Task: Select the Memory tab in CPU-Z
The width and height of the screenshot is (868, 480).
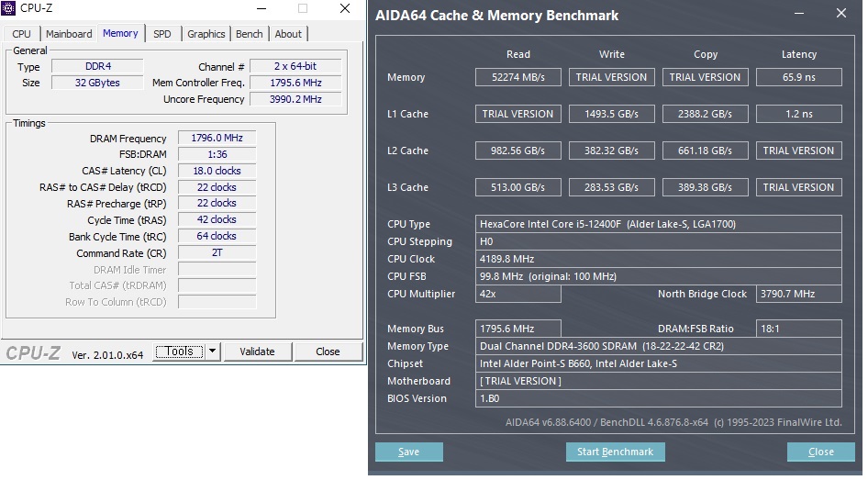Action: [120, 33]
